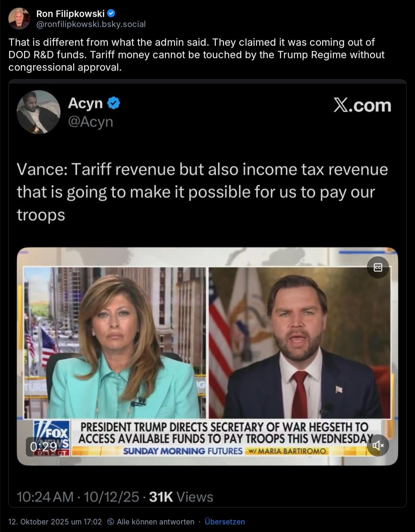This screenshot has height=532, width=415.
Task: Click the Übersetzen translate link
Action: click(225, 522)
